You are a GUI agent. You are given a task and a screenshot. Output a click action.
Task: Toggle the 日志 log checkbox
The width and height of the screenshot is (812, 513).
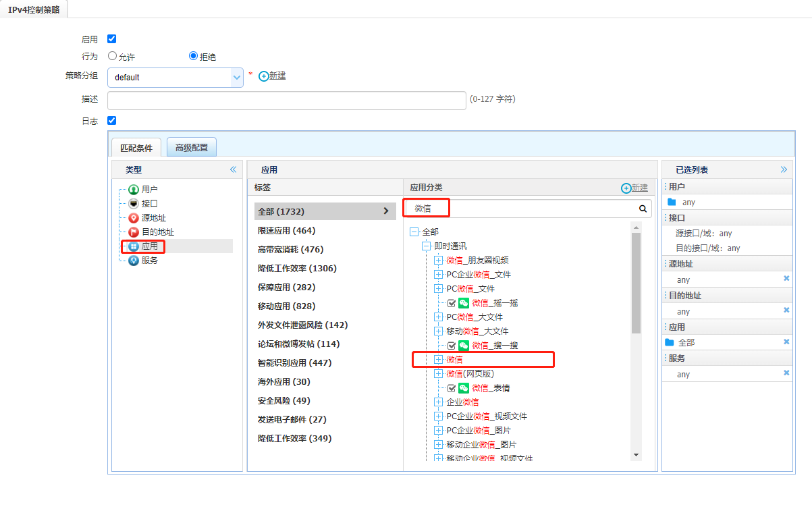coord(112,121)
